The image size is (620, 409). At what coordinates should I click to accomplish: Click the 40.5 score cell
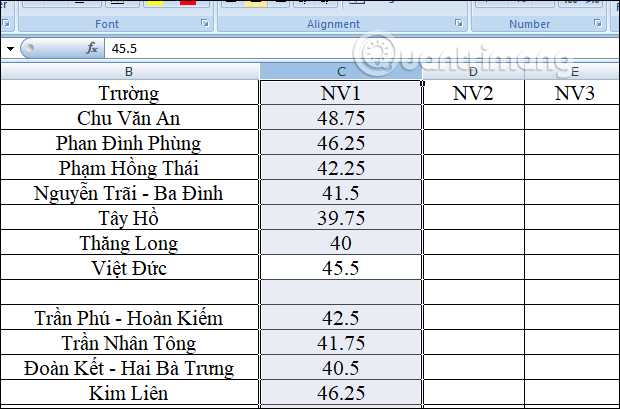click(341, 367)
